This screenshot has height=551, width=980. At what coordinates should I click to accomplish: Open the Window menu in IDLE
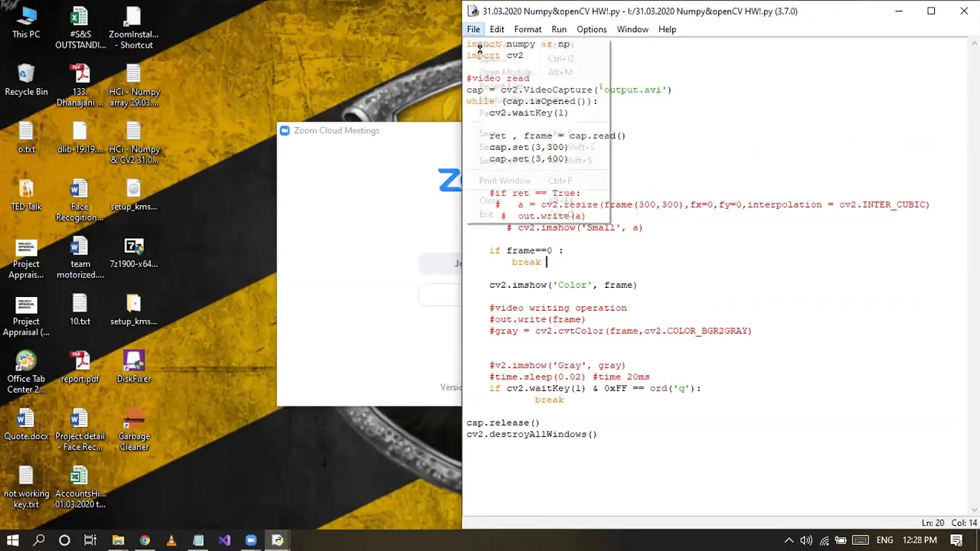pyautogui.click(x=632, y=29)
